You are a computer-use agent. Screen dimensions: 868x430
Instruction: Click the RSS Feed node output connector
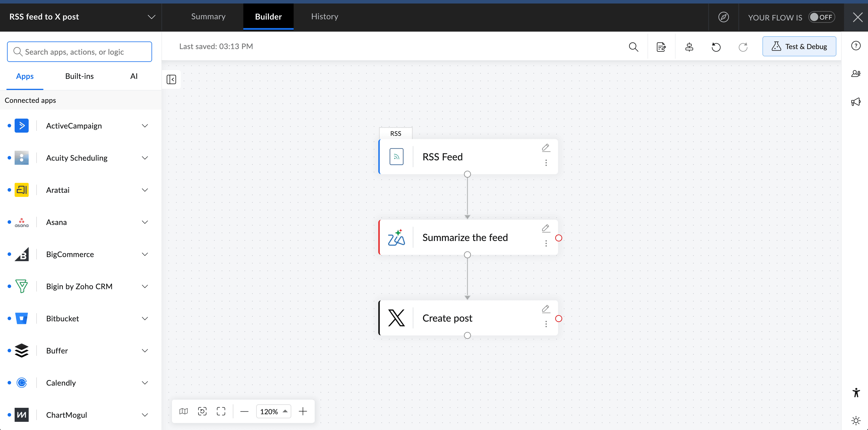tap(467, 174)
